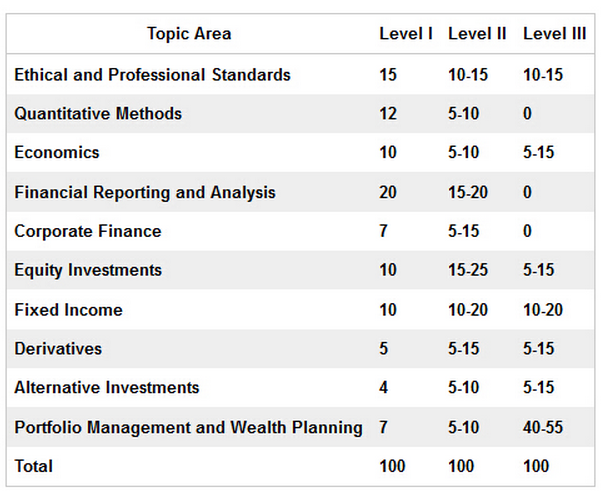Viewport: 601px width, 495px height.
Task: Select Portfolio Management and Wealth Planning label
Action: 188,427
